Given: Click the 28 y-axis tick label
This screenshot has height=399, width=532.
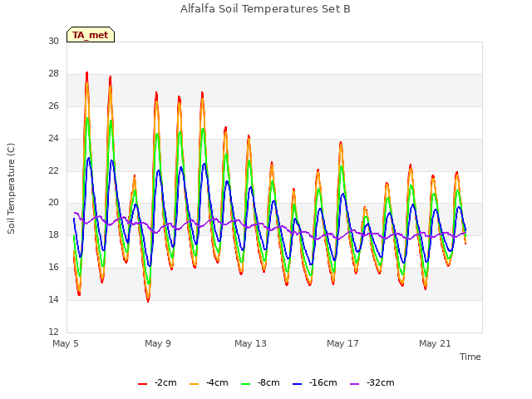Looking at the screenshot, I should (x=53, y=74).
